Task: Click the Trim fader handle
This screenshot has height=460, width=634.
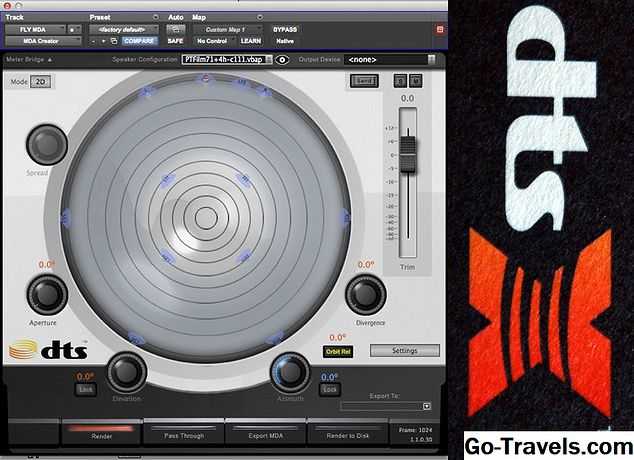Action: [x=408, y=154]
